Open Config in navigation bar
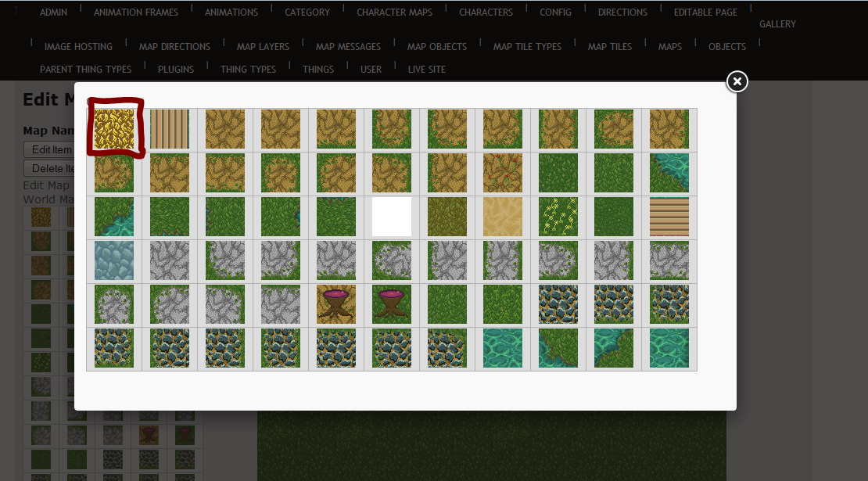This screenshot has height=481, width=868. click(555, 13)
